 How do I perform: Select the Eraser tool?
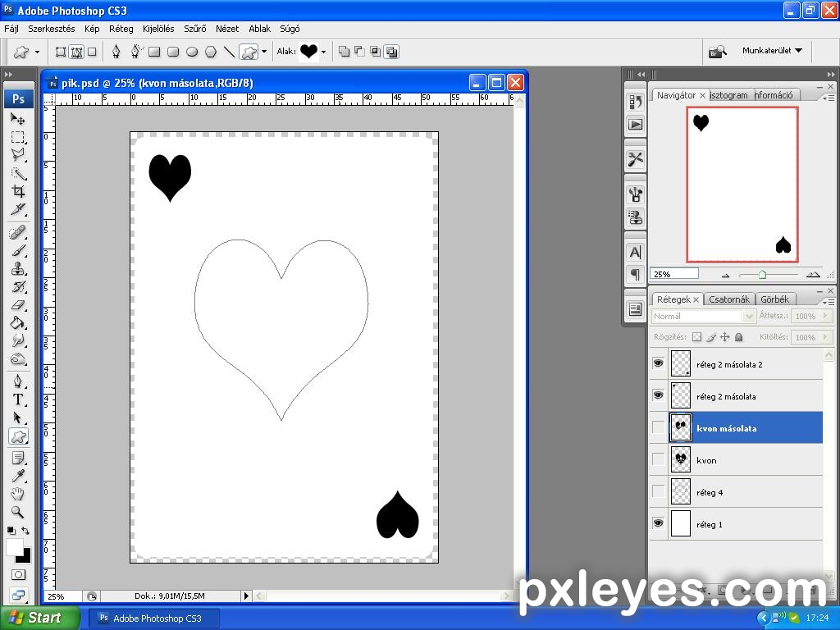(x=18, y=305)
